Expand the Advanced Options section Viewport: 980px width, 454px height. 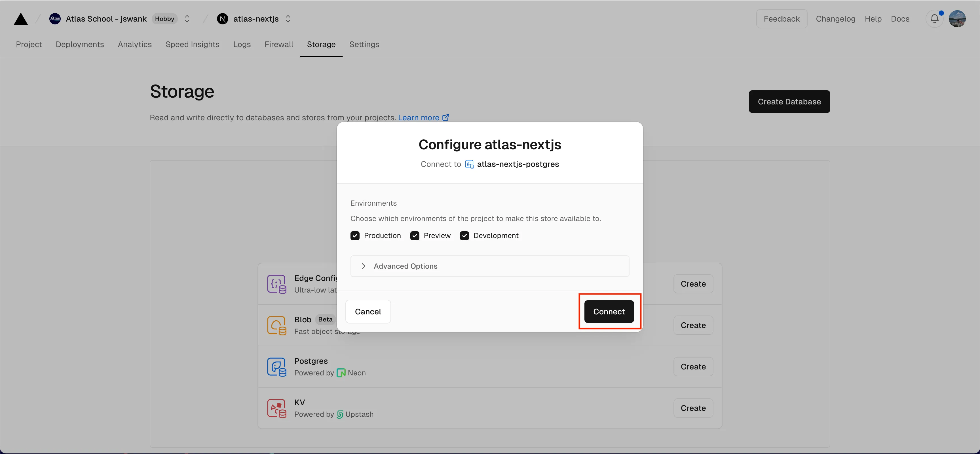click(x=490, y=266)
